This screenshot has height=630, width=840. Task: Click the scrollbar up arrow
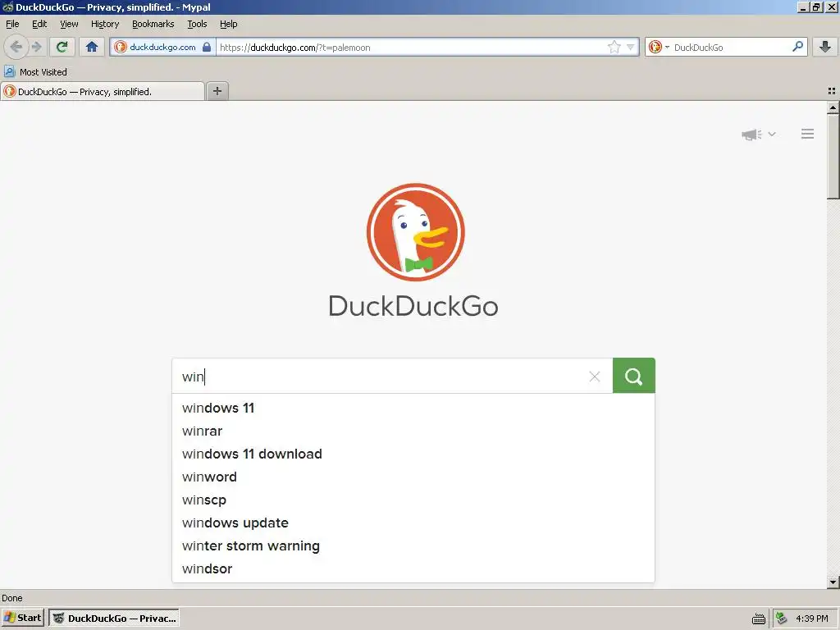tap(833, 107)
